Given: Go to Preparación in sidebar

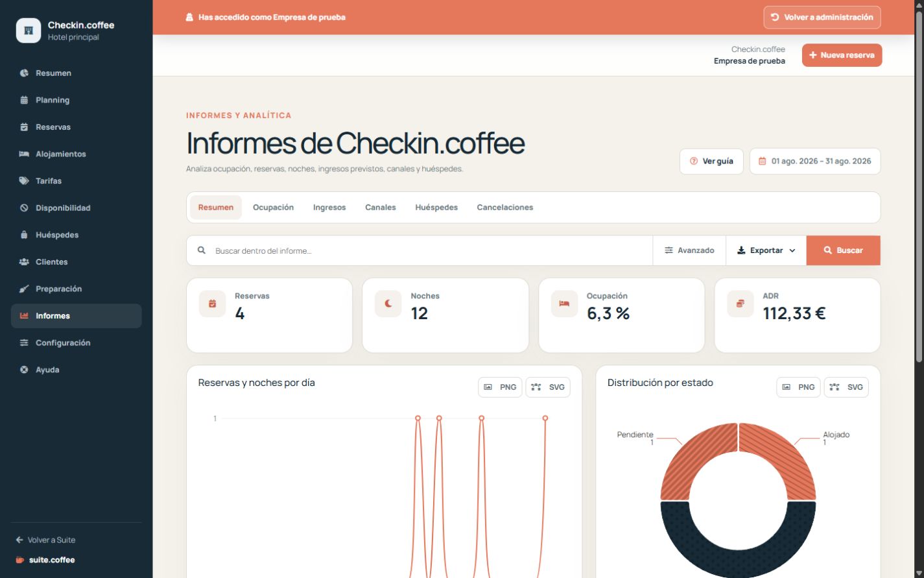Looking at the screenshot, I should [x=76, y=289].
